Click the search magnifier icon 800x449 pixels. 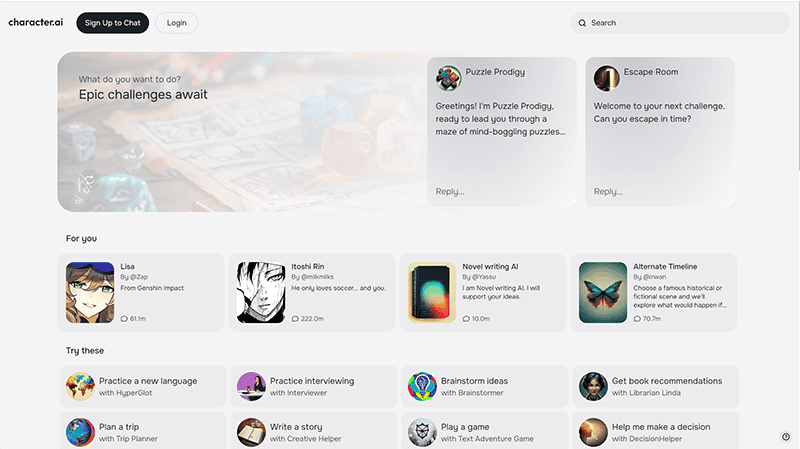(x=582, y=23)
